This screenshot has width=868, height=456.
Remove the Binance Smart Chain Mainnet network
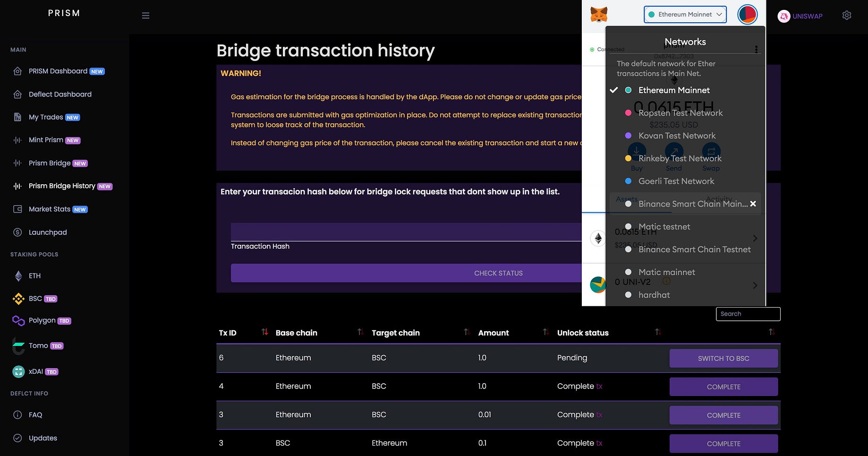[753, 204]
